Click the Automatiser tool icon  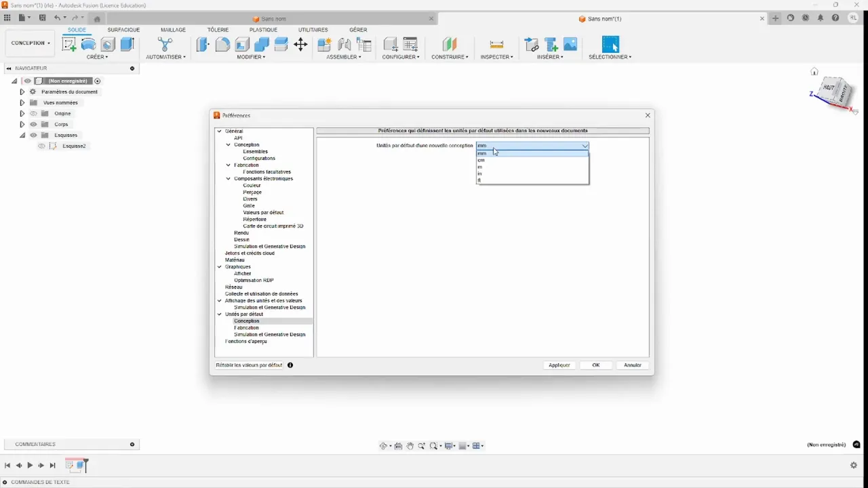point(165,45)
